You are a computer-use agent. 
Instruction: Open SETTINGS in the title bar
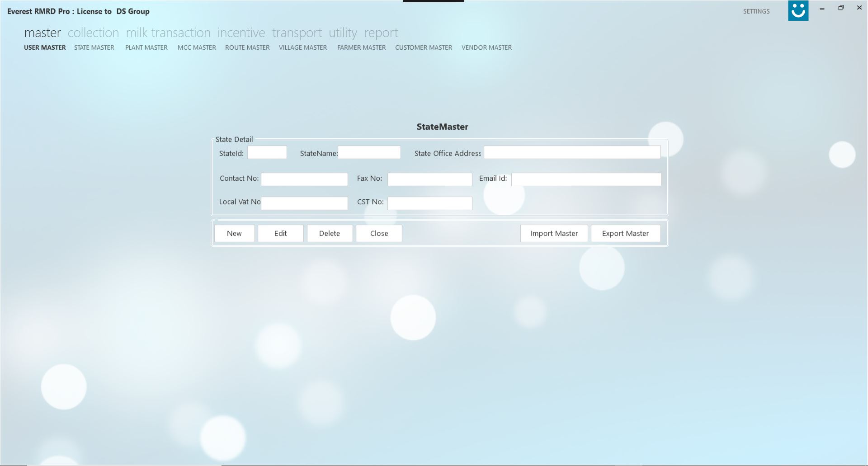click(x=756, y=11)
